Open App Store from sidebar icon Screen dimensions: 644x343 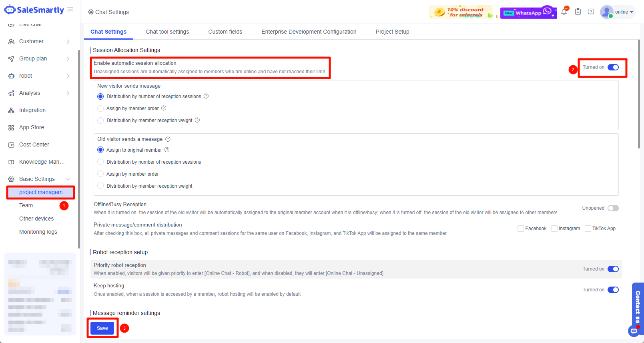(x=11, y=128)
